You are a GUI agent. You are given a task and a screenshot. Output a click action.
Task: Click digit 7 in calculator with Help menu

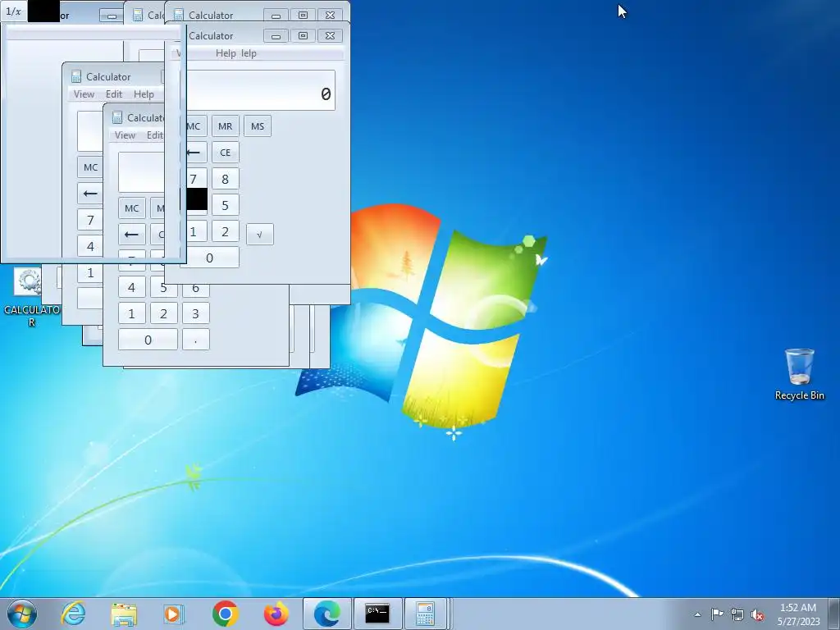pos(90,220)
